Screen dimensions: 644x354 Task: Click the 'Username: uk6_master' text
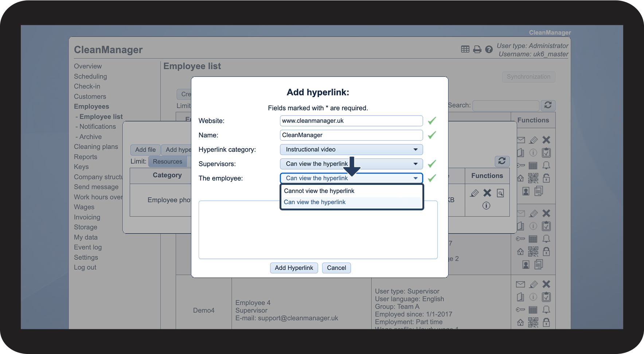(x=534, y=54)
